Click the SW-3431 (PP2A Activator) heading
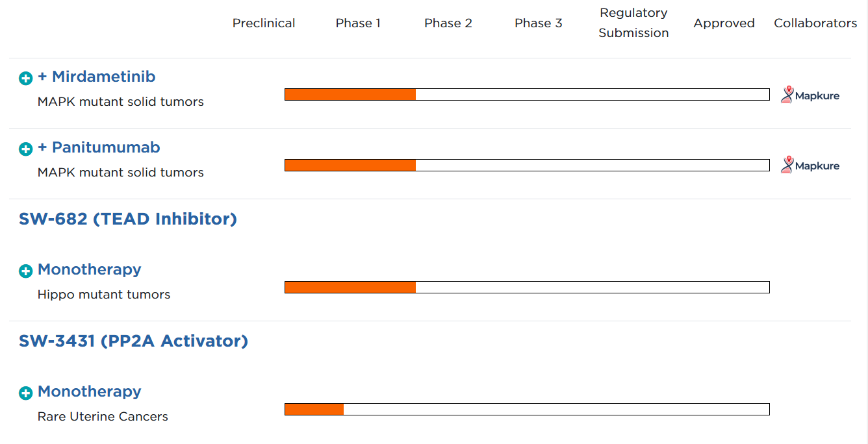The width and height of the screenshot is (868, 444). [x=133, y=341]
